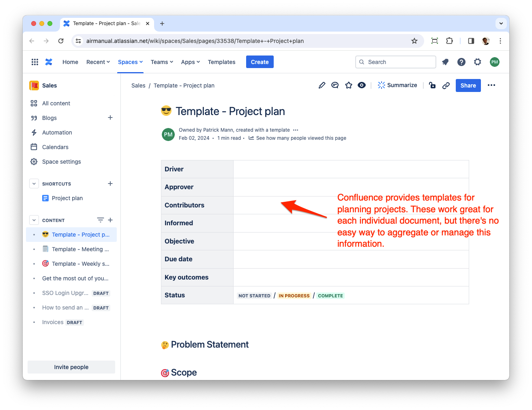Add a shortcut with plus icon
This screenshot has height=410, width=532.
click(x=110, y=184)
